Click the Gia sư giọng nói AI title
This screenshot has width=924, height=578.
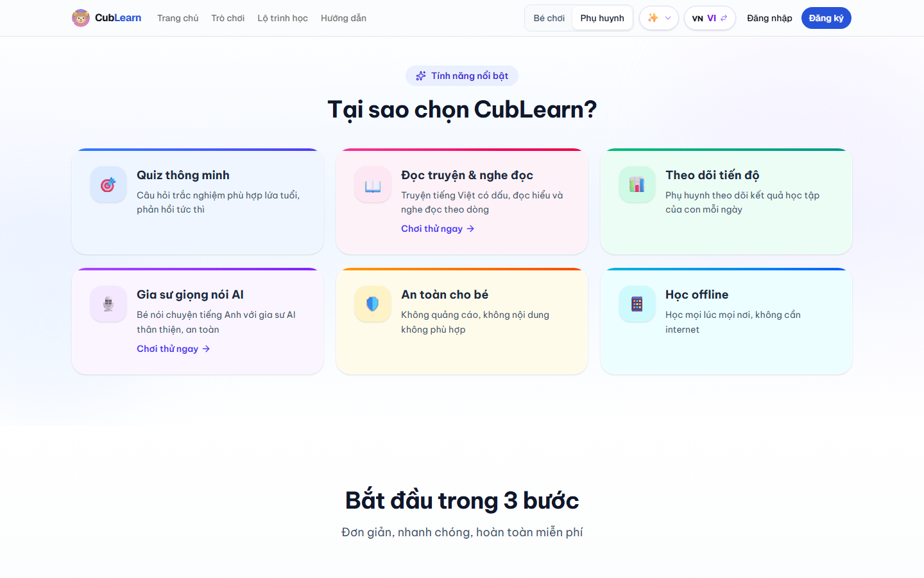click(x=190, y=295)
